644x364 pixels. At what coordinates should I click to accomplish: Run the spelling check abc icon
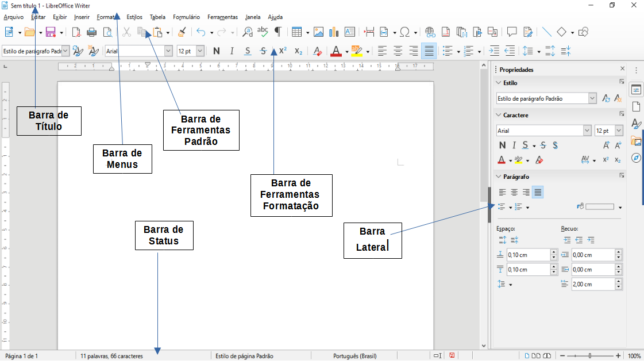point(263,32)
